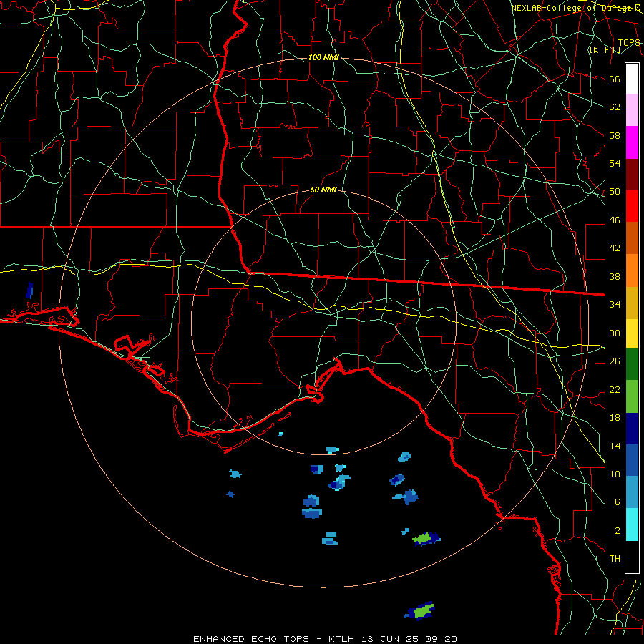This screenshot has width=644, height=644.
Task: Click the light green legend band
Action: click(632, 396)
